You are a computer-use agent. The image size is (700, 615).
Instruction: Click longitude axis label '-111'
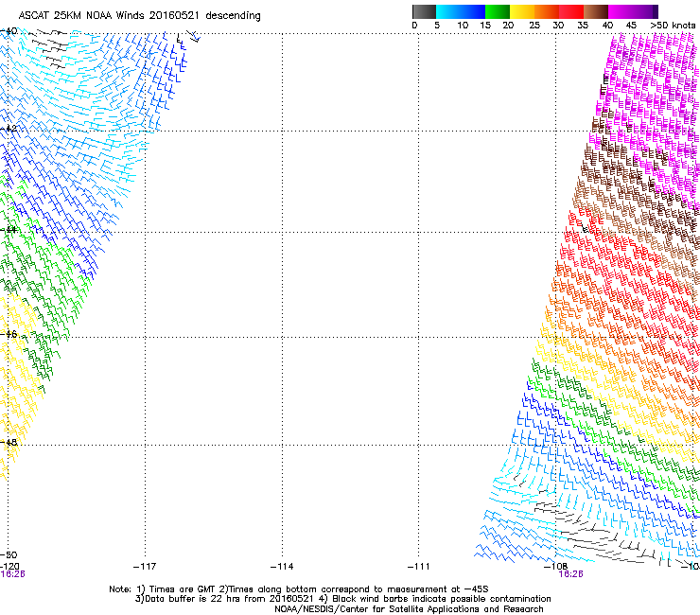click(419, 567)
